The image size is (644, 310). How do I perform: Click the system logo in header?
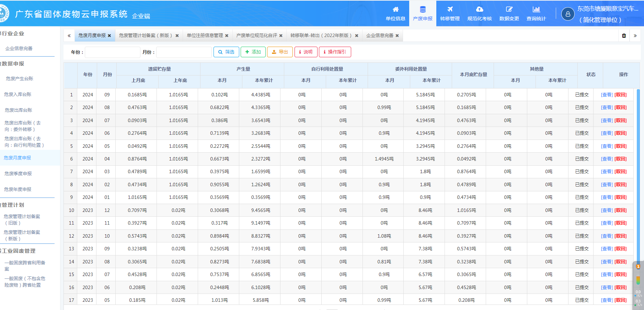tap(3, 13)
